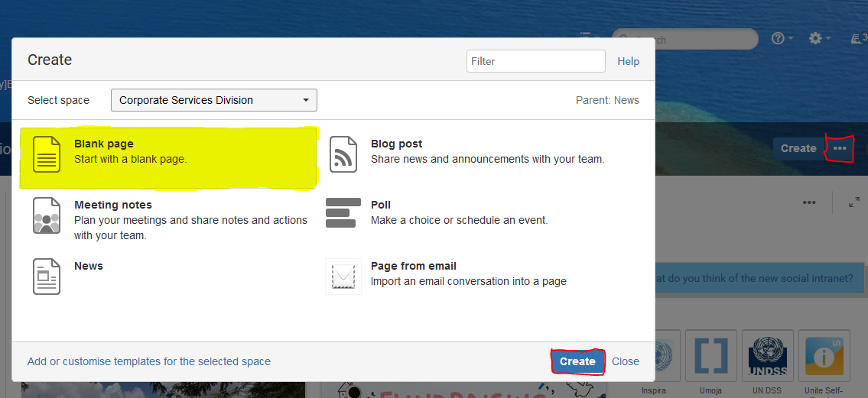Select the 'News' title text
This screenshot has width=868, height=398.
point(89,266)
